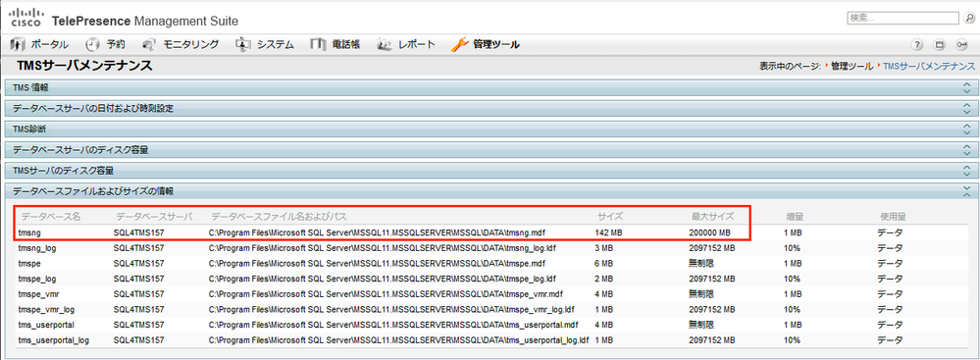The width and height of the screenshot is (980, 360).
Task: Click the システム monitor icon
Action: click(243, 44)
